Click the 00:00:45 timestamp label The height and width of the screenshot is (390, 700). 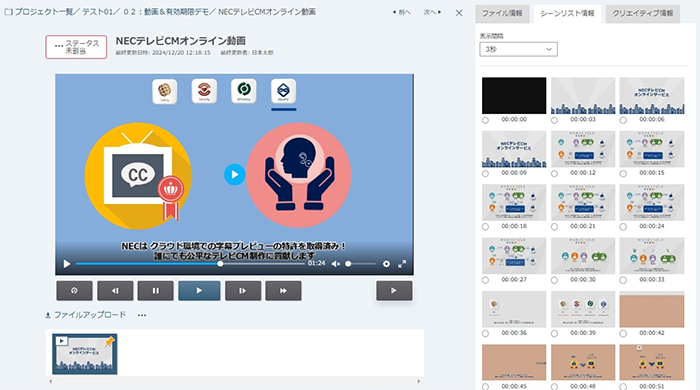click(514, 386)
